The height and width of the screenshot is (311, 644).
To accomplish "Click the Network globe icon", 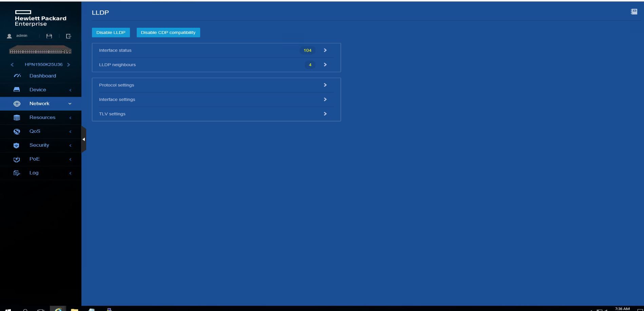I will click(x=17, y=104).
